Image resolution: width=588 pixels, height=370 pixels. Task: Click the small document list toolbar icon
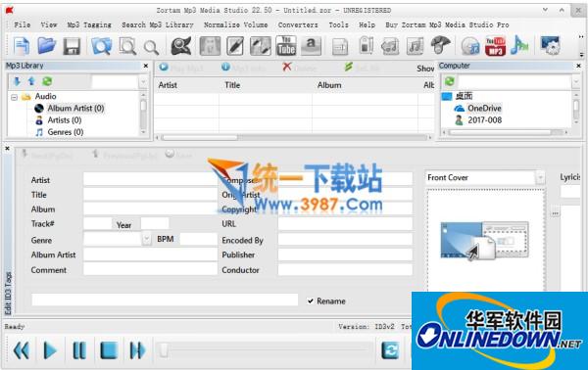340,47
